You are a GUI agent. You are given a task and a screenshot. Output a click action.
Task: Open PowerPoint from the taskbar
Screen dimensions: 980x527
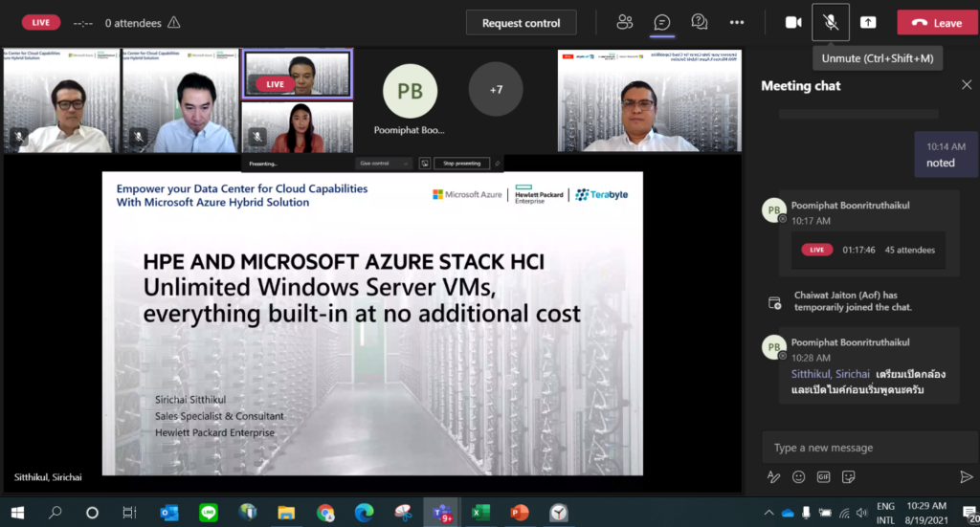click(520, 513)
